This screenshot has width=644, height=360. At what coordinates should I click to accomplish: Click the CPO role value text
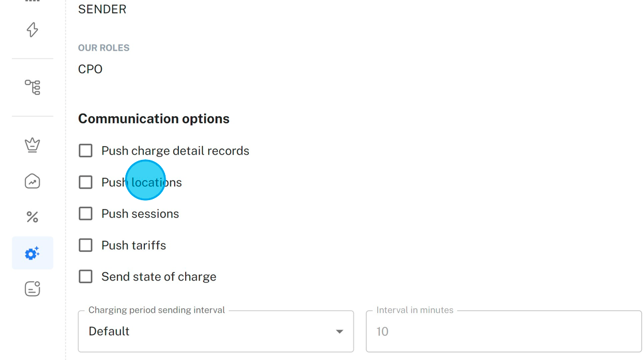click(90, 69)
